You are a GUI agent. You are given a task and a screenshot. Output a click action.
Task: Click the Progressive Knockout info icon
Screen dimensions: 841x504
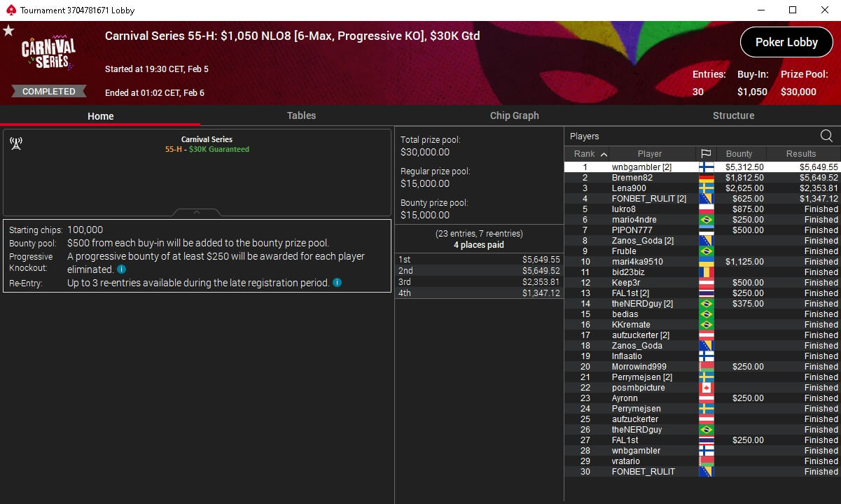pyautogui.click(x=122, y=269)
